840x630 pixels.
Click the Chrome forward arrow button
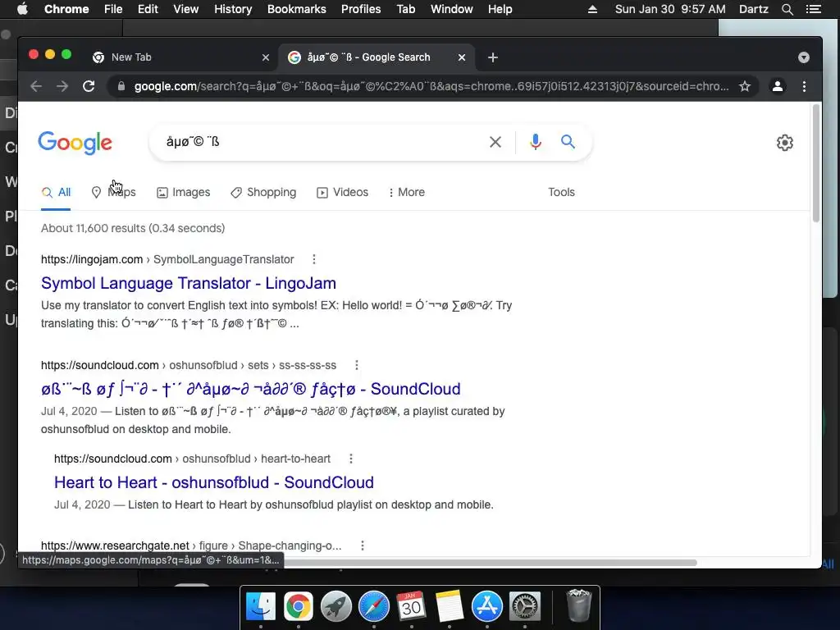(x=62, y=86)
